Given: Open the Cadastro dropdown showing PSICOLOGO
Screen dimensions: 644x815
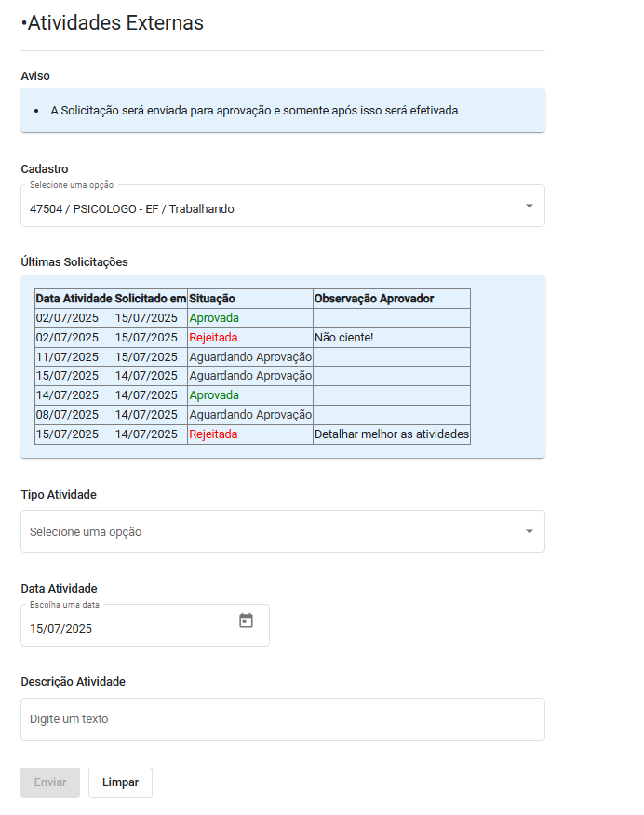Looking at the screenshot, I should [283, 206].
